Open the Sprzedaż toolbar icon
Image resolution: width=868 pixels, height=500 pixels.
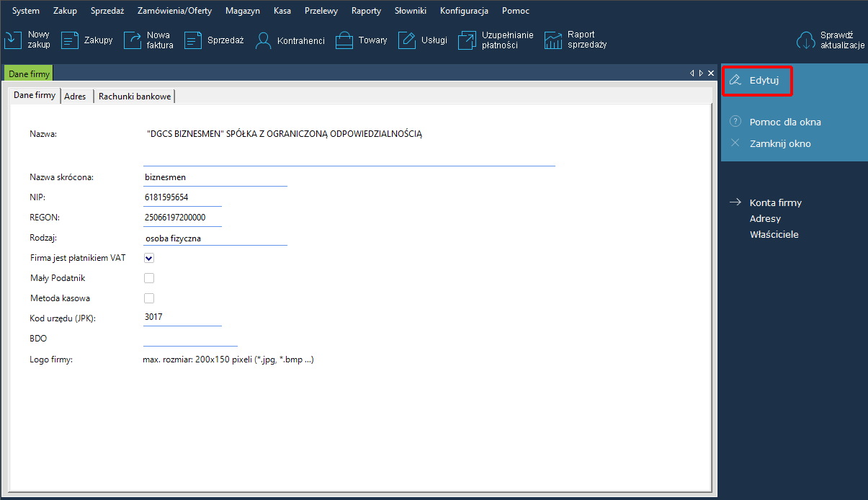click(x=194, y=40)
